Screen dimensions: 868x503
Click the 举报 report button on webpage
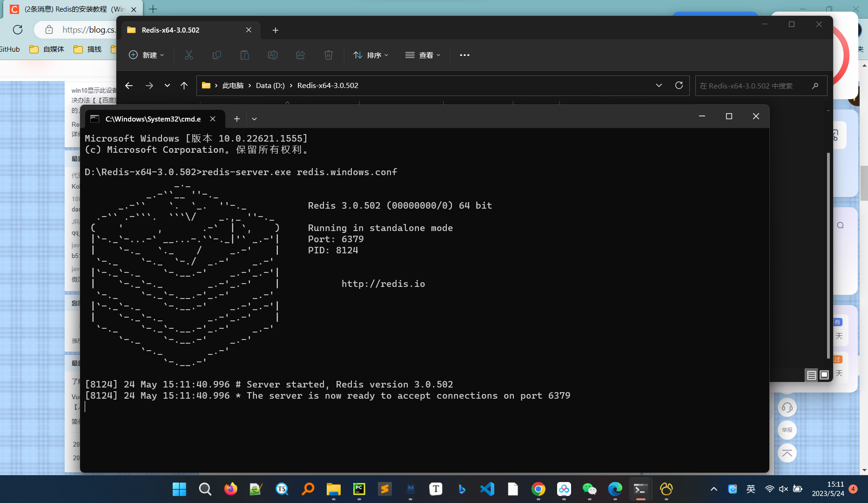tap(787, 430)
